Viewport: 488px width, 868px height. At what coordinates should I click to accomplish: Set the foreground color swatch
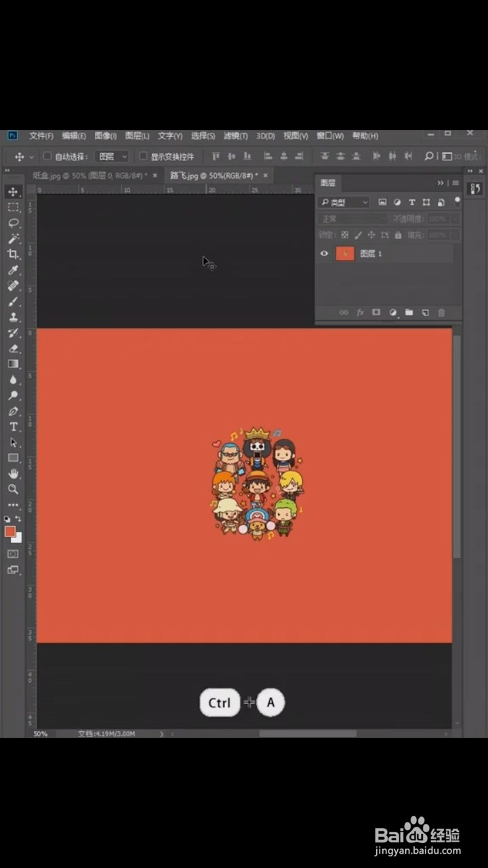pyautogui.click(x=10, y=532)
